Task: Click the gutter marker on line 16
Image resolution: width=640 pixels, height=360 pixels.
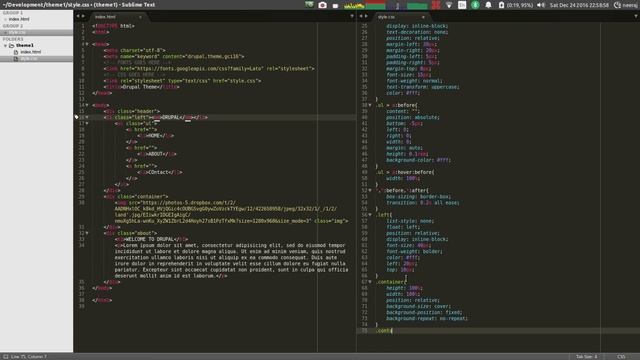Action: click(x=76, y=118)
